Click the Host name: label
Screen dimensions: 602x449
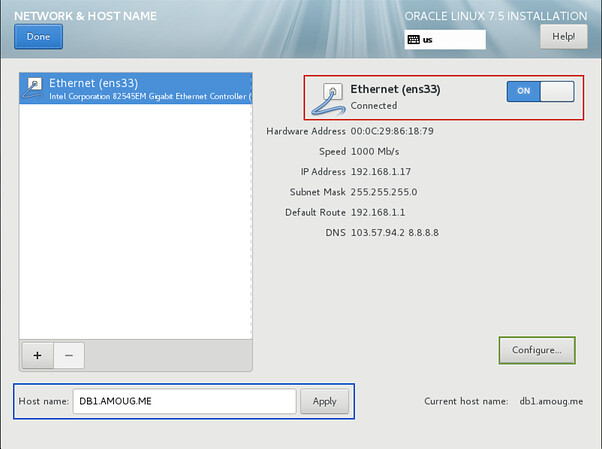(44, 401)
